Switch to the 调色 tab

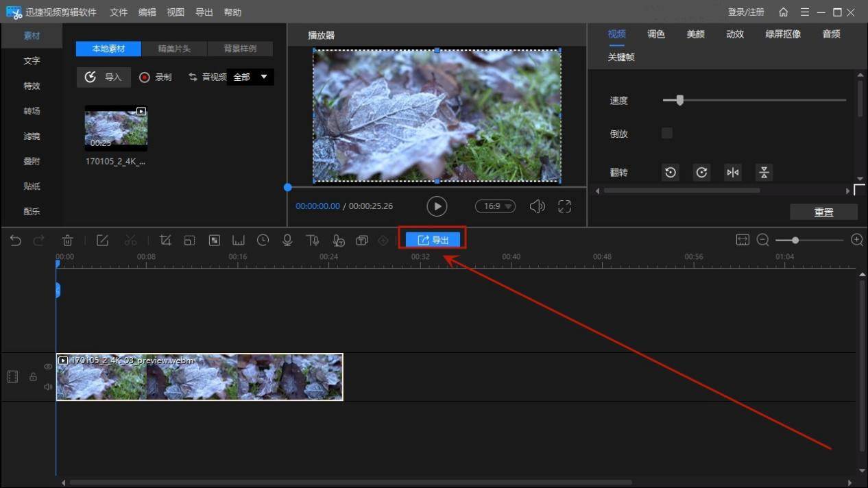pyautogui.click(x=656, y=34)
